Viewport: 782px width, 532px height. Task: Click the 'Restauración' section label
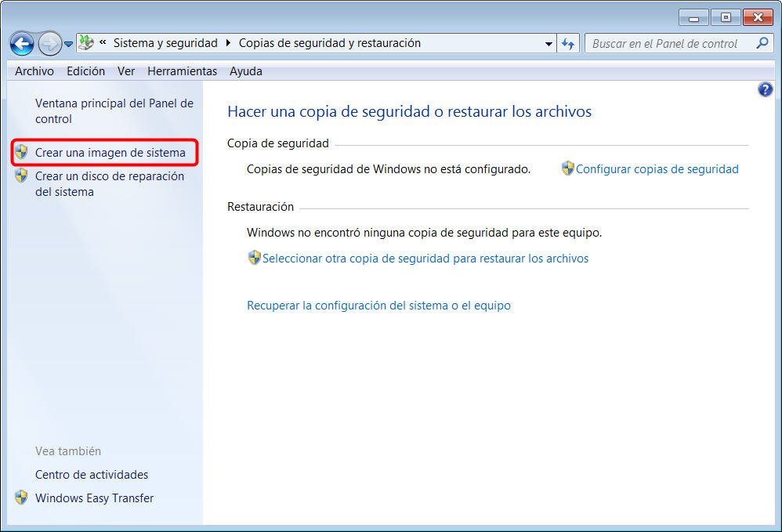point(260,206)
